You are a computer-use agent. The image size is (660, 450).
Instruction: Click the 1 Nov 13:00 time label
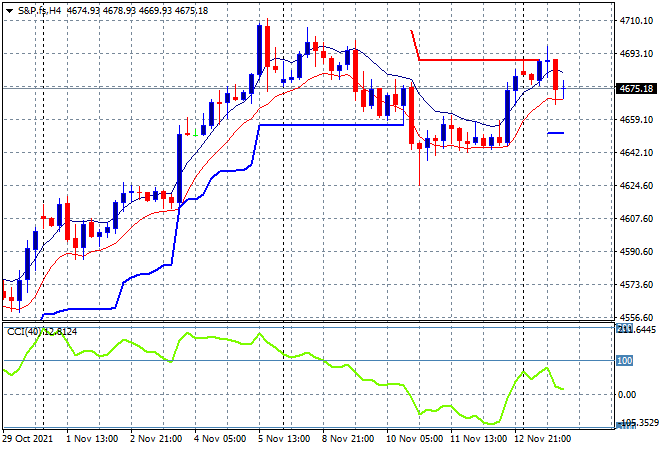coord(92,439)
